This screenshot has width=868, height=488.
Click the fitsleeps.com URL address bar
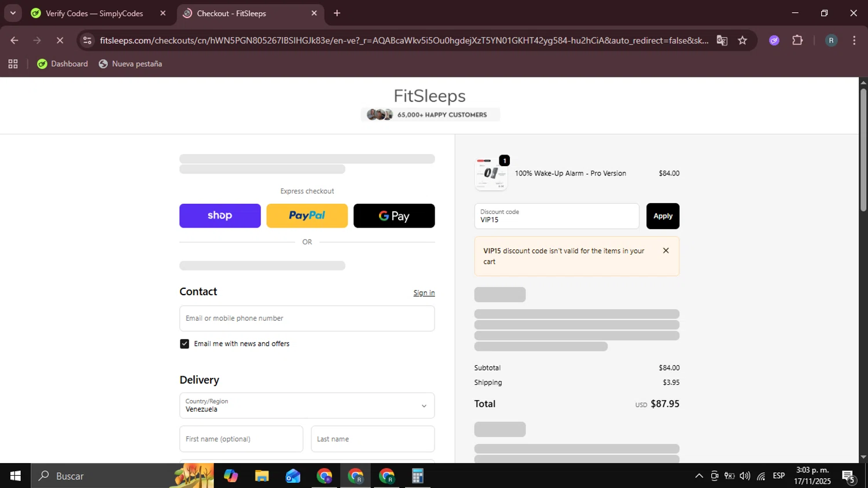pyautogui.click(x=404, y=41)
